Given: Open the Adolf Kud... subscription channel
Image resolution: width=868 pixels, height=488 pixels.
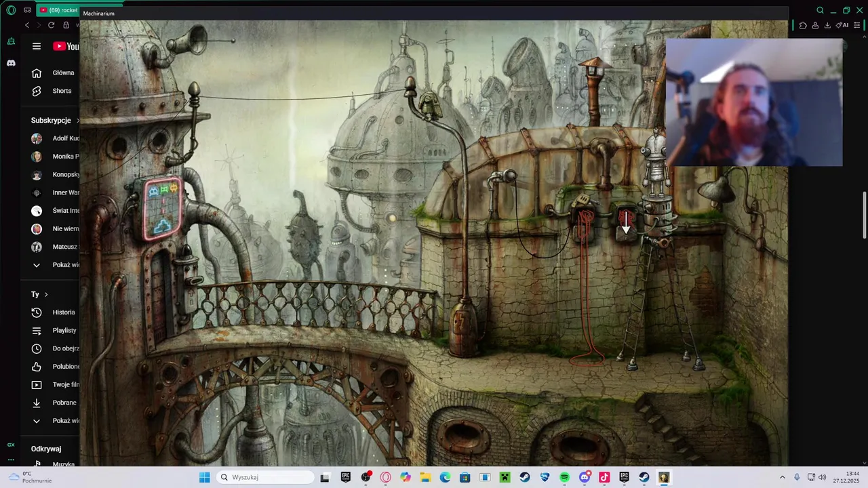Looking at the screenshot, I should [54, 138].
